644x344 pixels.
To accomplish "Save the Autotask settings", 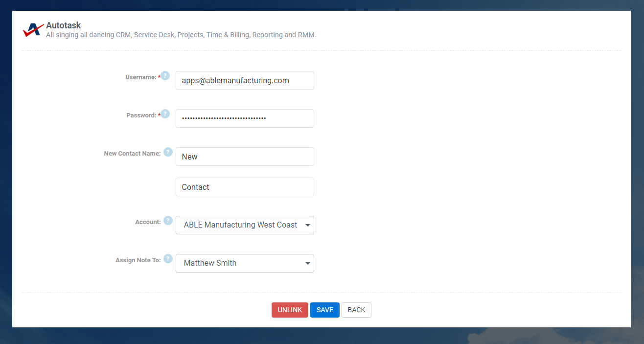I will click(x=325, y=310).
